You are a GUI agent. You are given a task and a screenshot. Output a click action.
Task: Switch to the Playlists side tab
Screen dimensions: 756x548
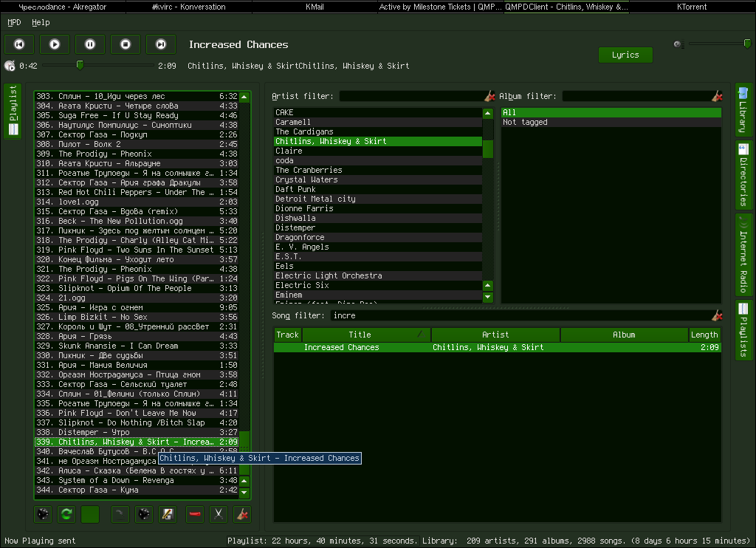[743, 330]
